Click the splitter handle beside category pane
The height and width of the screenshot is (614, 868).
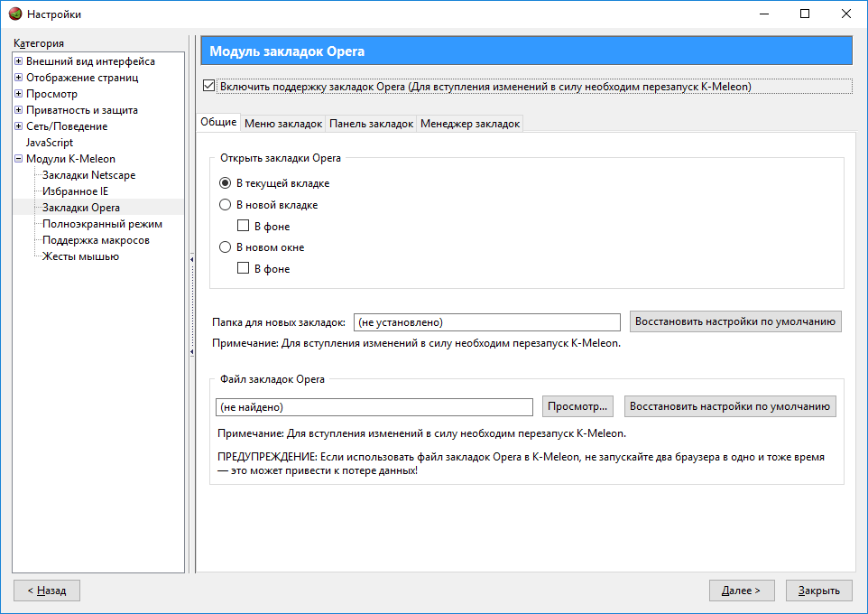(x=192, y=305)
